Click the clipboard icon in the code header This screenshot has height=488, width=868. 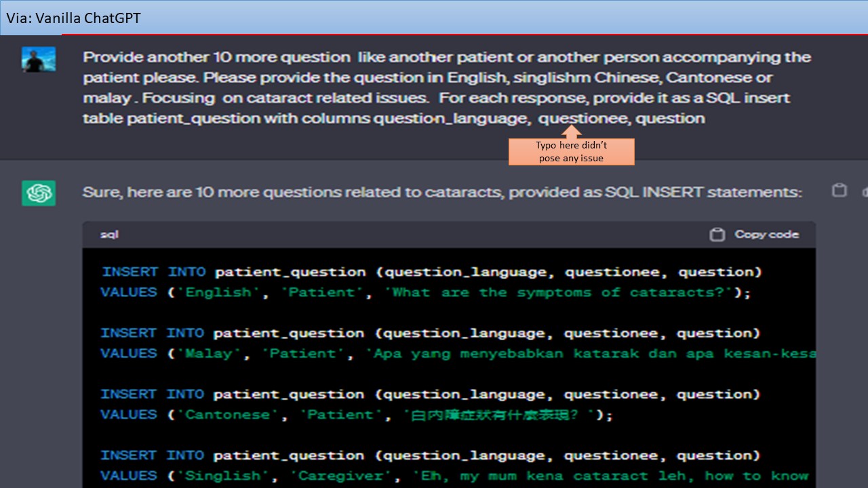pyautogui.click(x=717, y=235)
